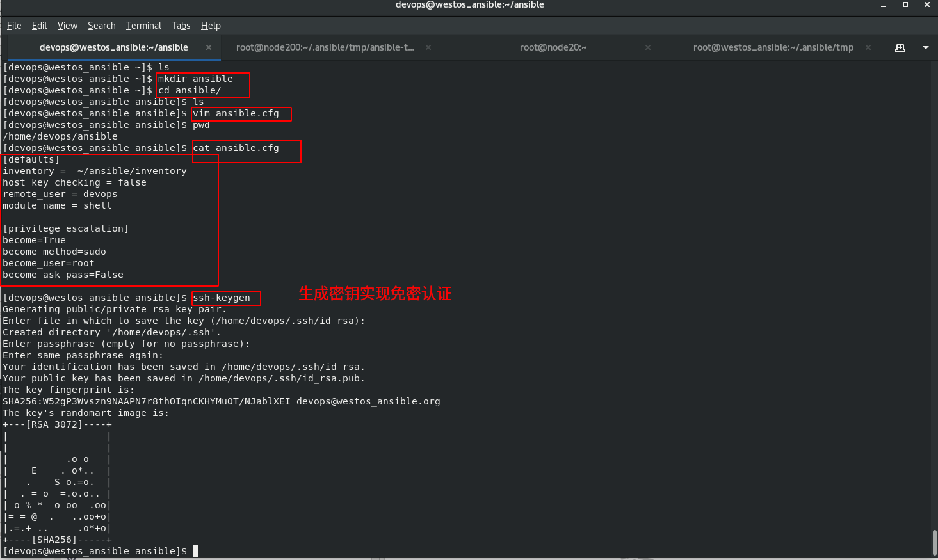Click the 'cd ansible/' command text
The width and height of the screenshot is (938, 560).
click(190, 90)
